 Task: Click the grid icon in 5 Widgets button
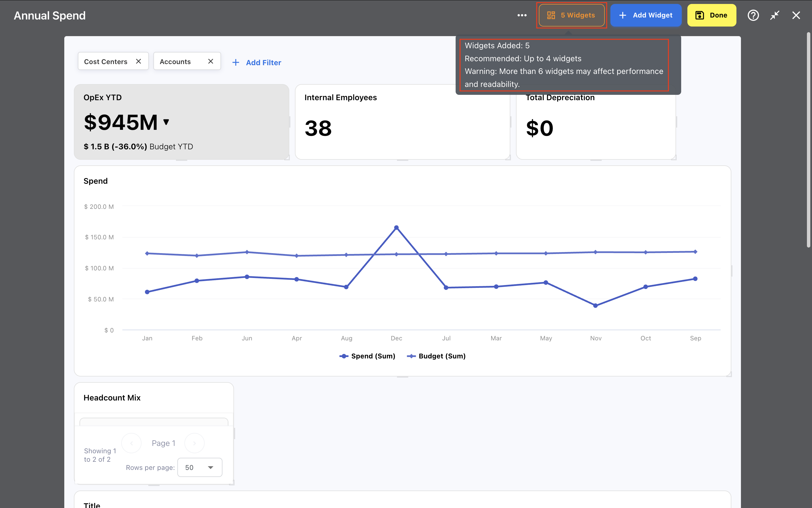coord(551,15)
